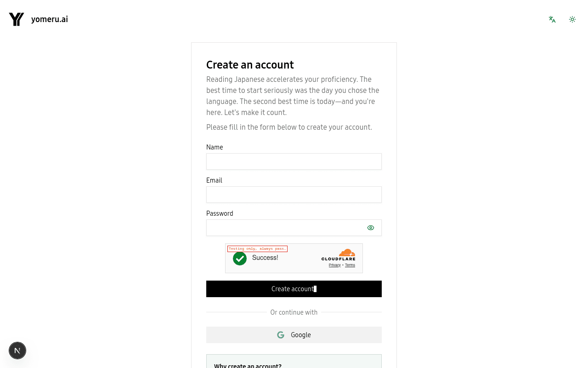
Task: Click the Google G icon
Action: point(281,335)
